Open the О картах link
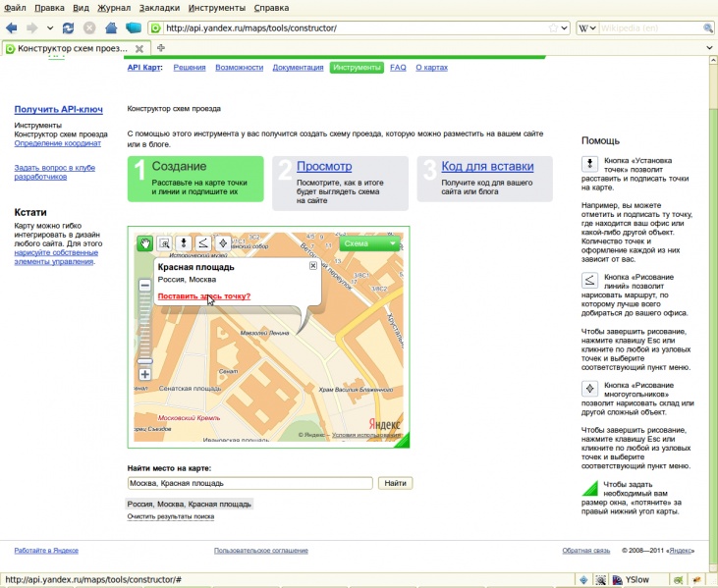This screenshot has height=588, width=718. point(431,68)
